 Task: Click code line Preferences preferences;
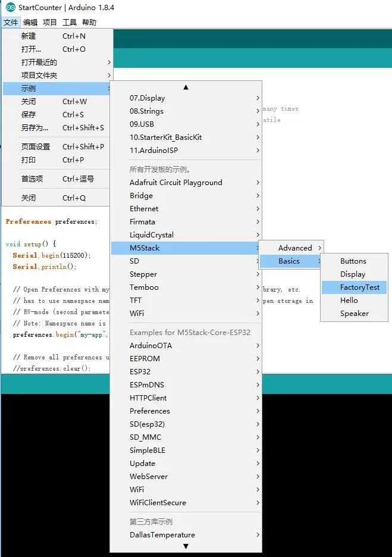[x=52, y=221]
